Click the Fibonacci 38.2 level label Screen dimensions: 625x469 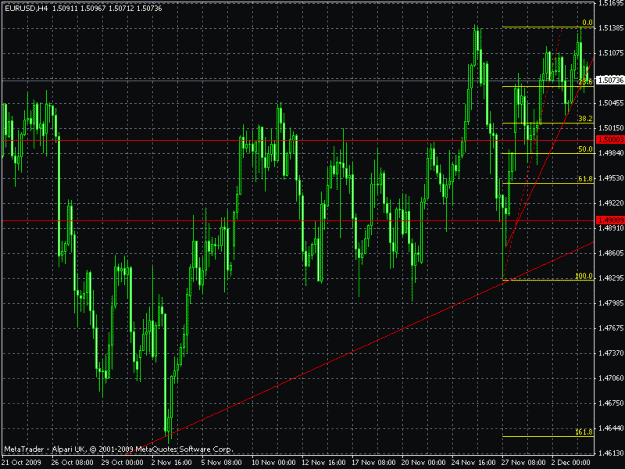pyautogui.click(x=585, y=119)
